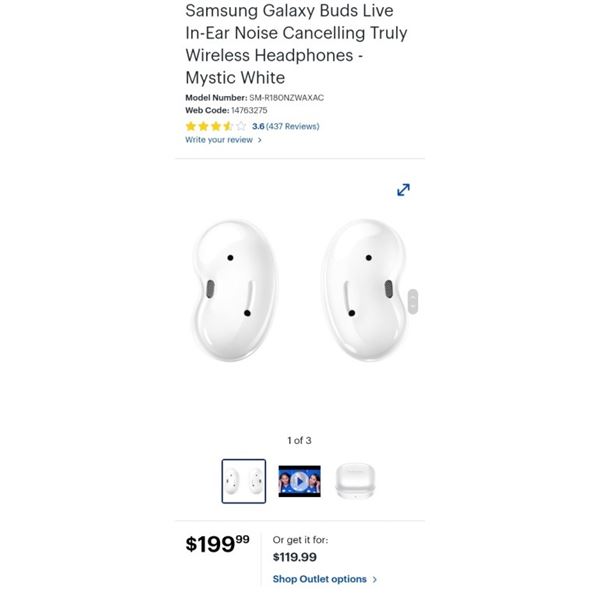
Task: Open Shop Outlet options link
Action: click(320, 579)
